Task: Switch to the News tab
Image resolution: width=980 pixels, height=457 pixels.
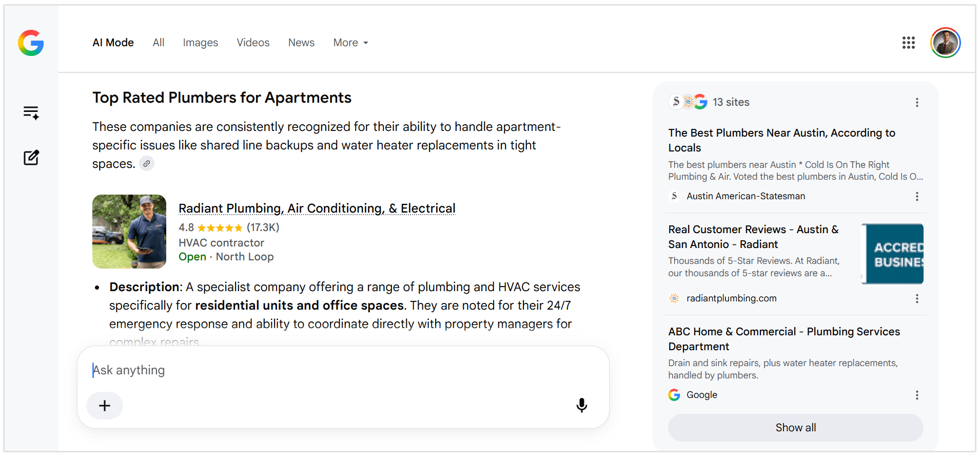Action: pos(301,43)
